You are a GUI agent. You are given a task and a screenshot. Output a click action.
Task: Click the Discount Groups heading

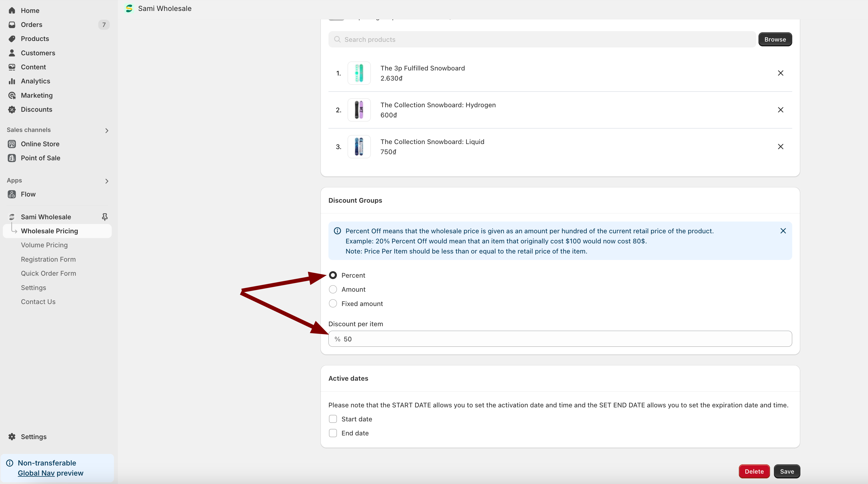click(355, 200)
